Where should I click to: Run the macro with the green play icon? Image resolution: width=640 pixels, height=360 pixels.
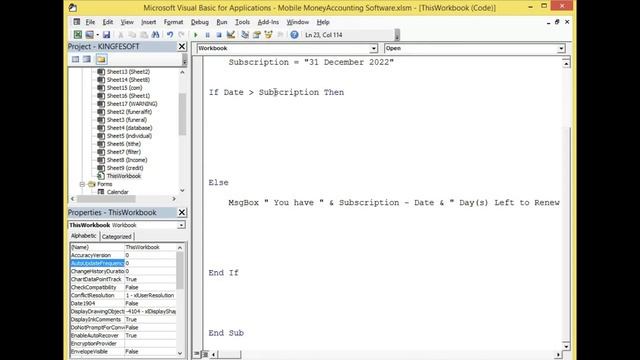tap(196, 35)
